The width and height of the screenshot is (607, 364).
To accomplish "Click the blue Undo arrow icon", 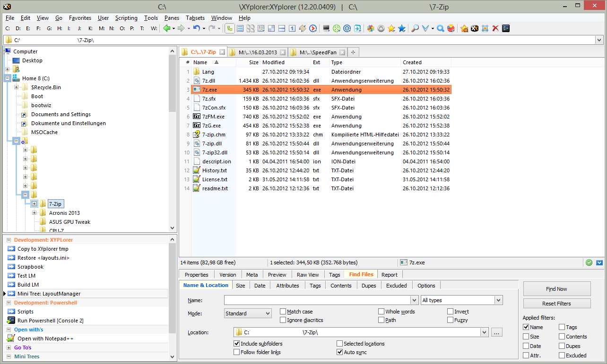I will [x=197, y=28].
